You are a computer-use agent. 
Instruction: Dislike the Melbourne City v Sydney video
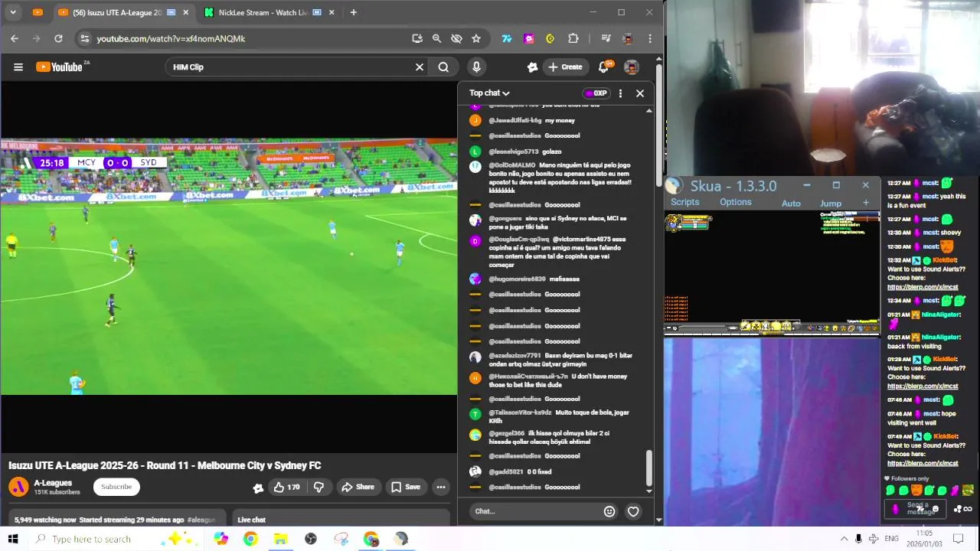[319, 487]
